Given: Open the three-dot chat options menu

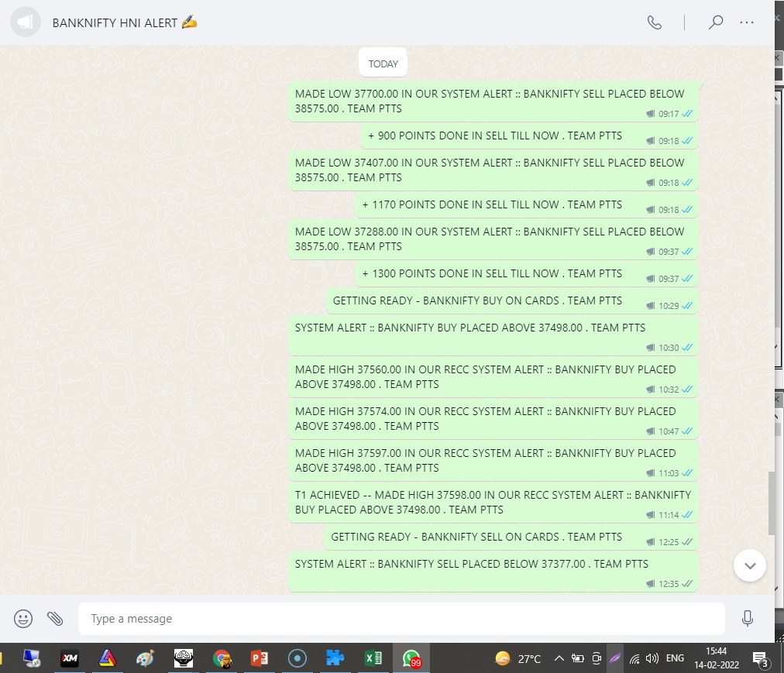Looking at the screenshot, I should (x=747, y=22).
